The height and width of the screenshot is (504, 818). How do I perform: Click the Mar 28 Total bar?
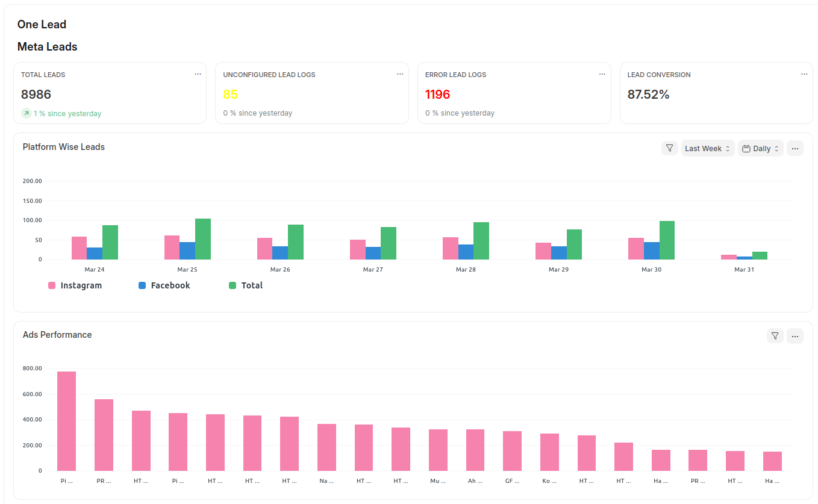click(x=481, y=241)
